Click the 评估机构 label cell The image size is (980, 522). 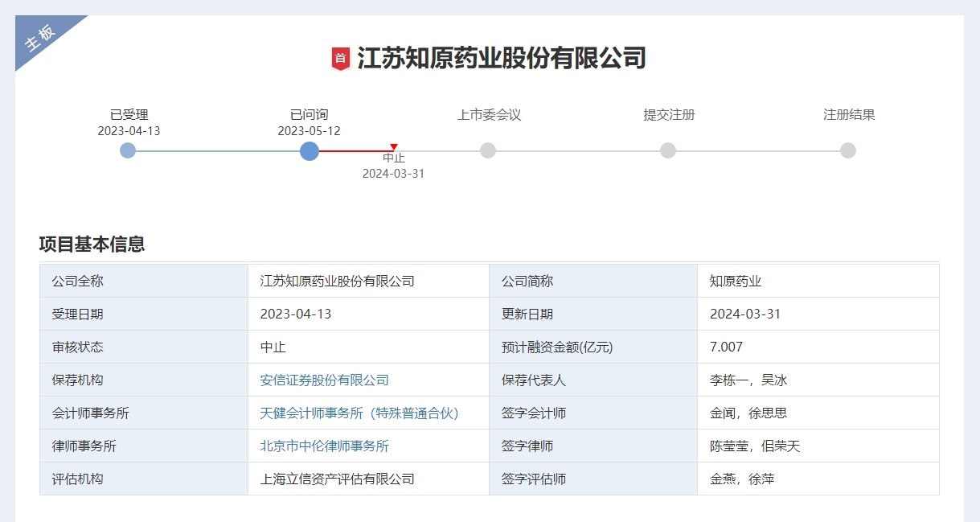coord(144,479)
